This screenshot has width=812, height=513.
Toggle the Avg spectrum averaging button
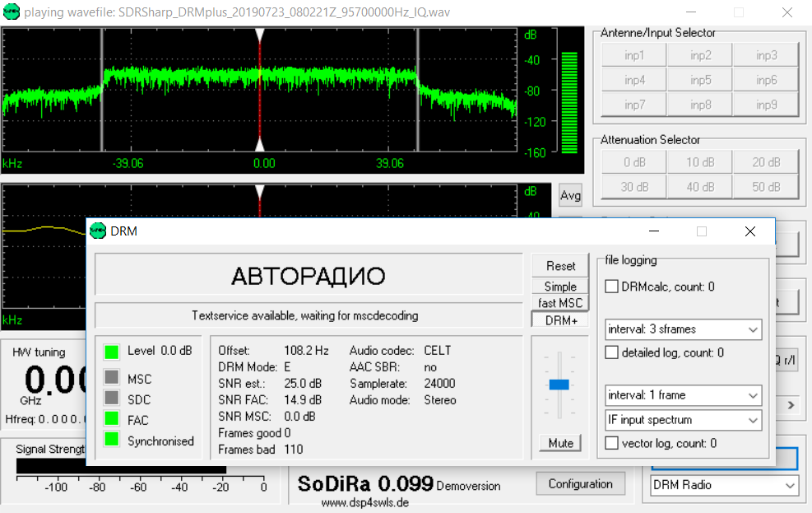pyautogui.click(x=570, y=195)
